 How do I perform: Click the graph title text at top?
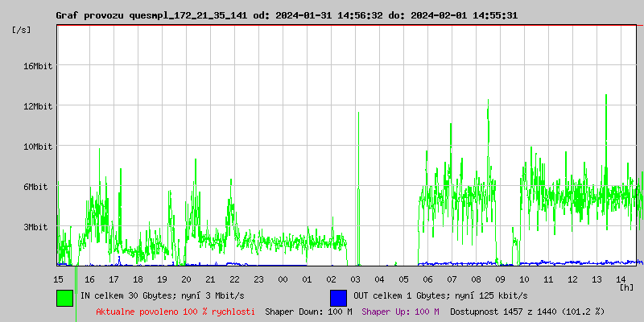[287, 15]
